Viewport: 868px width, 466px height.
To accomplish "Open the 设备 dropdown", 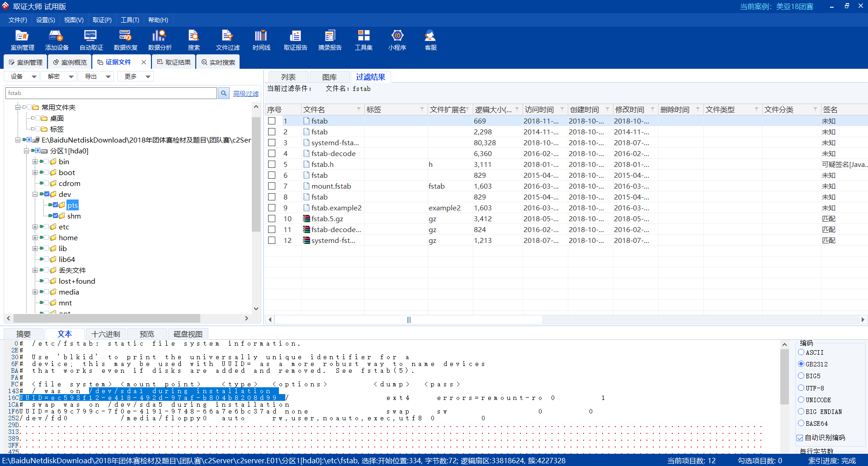I will tap(23, 76).
